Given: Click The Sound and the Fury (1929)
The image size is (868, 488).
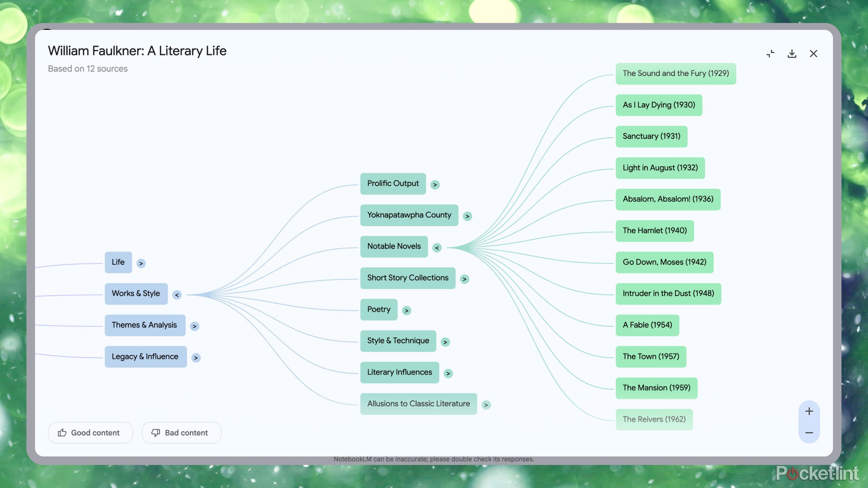Looking at the screenshot, I should coord(676,74).
